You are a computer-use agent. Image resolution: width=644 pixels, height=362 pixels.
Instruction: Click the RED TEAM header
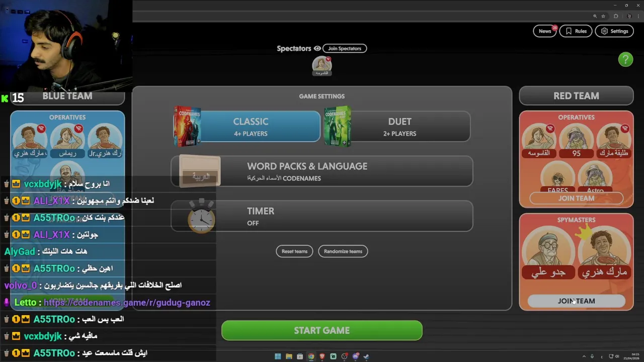[576, 96]
